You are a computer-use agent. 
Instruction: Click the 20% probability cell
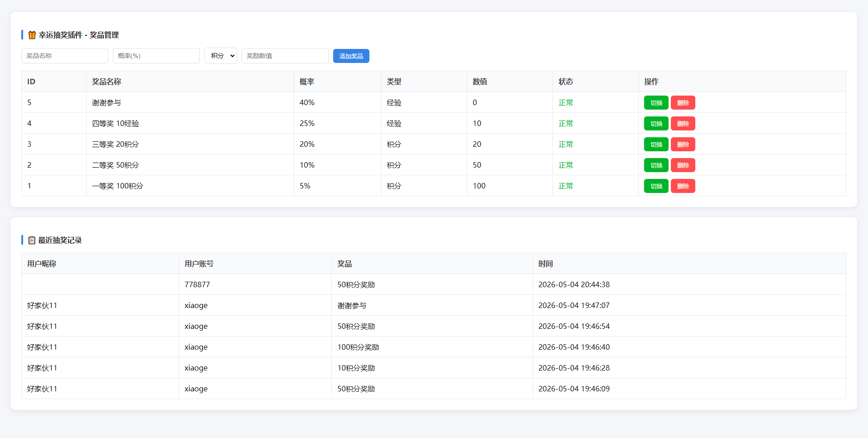(x=338, y=144)
